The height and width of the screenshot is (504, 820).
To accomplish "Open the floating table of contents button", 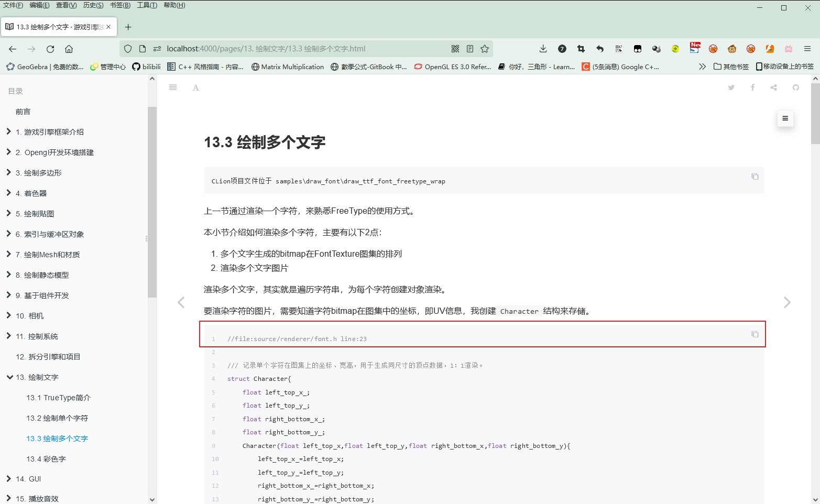I will click(x=785, y=118).
